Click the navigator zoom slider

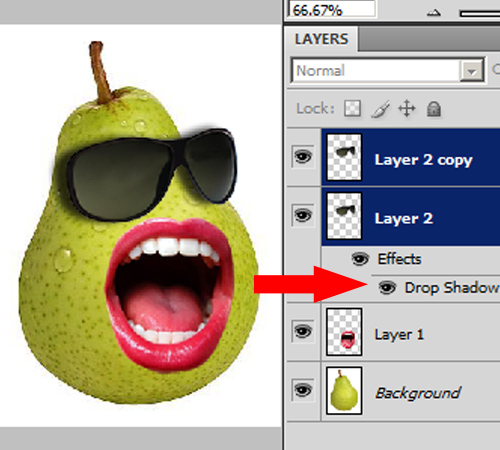pyautogui.click(x=479, y=13)
